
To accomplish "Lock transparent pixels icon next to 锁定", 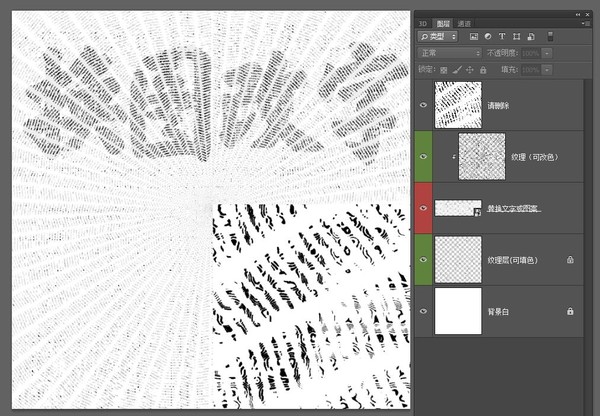I will point(444,70).
